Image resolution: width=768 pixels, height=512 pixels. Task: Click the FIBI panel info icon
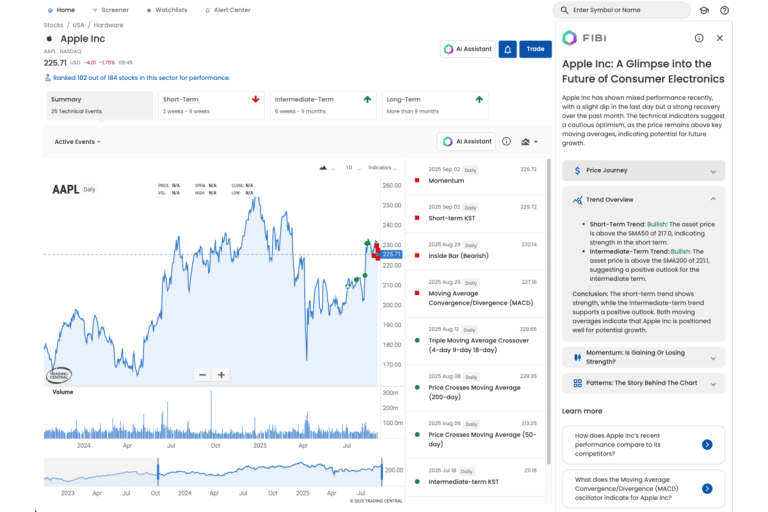pyautogui.click(x=699, y=38)
